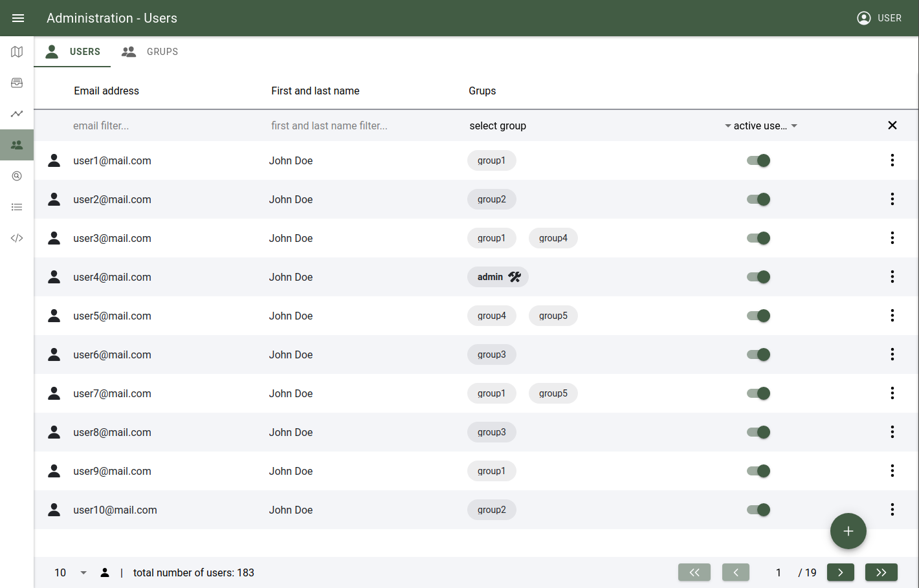Toggle active state for user8@mail.com
Screen dimensions: 919x588
coord(758,432)
